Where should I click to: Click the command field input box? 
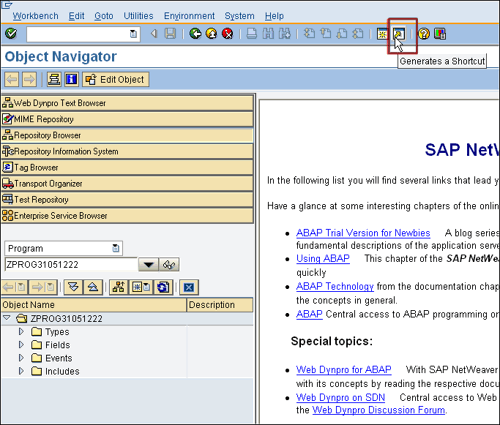83,34
